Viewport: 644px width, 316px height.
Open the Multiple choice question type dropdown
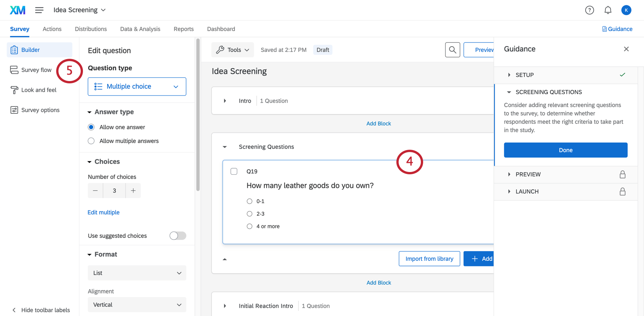click(x=137, y=86)
